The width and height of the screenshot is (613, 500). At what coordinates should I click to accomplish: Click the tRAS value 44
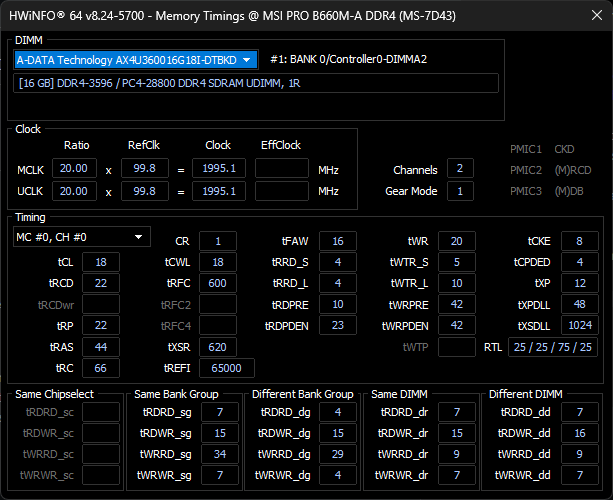tap(101, 347)
